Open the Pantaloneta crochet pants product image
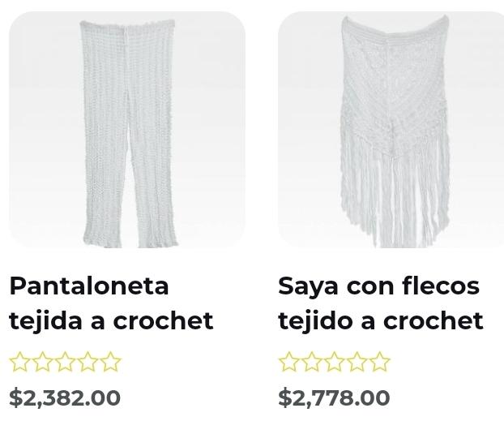Screen dimensions: 504x421 point(127,130)
